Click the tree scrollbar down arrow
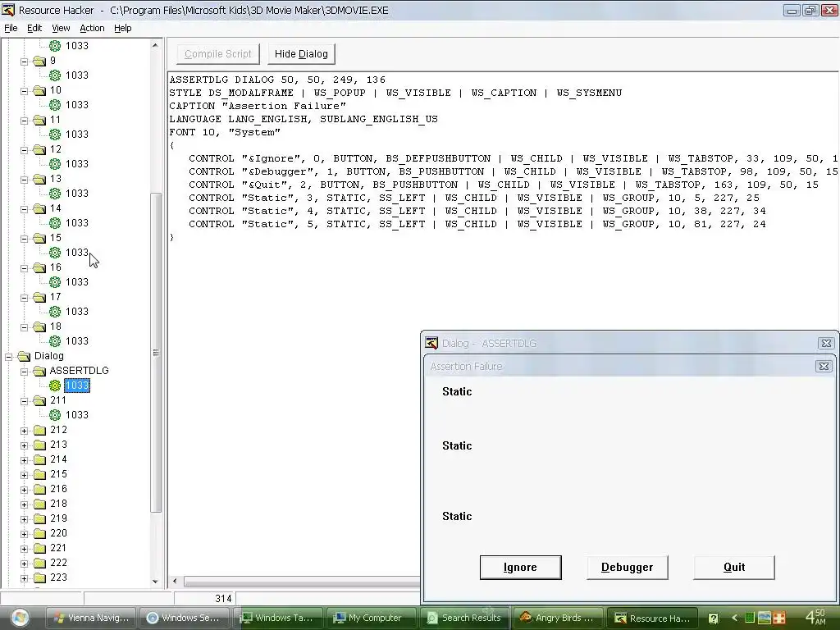Viewport: 840px width, 630px height. pyautogui.click(x=155, y=582)
